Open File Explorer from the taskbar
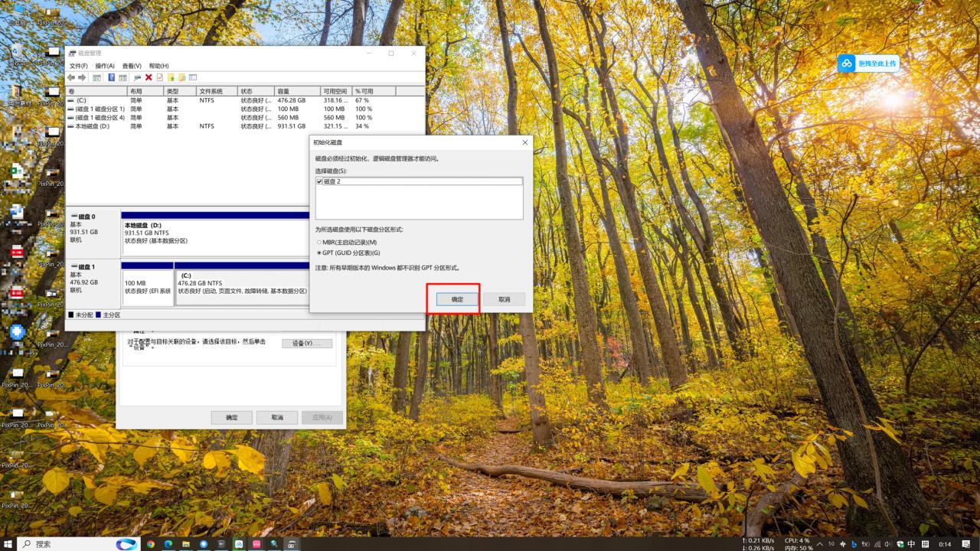This screenshot has width=980, height=551. pos(185,544)
